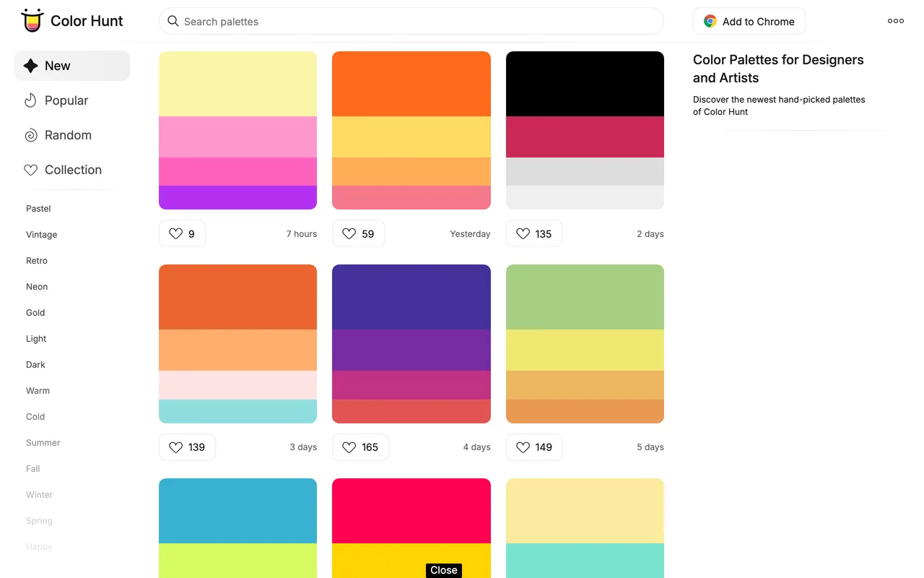
Task: Click the "4 days" timestamp
Action: click(x=476, y=447)
